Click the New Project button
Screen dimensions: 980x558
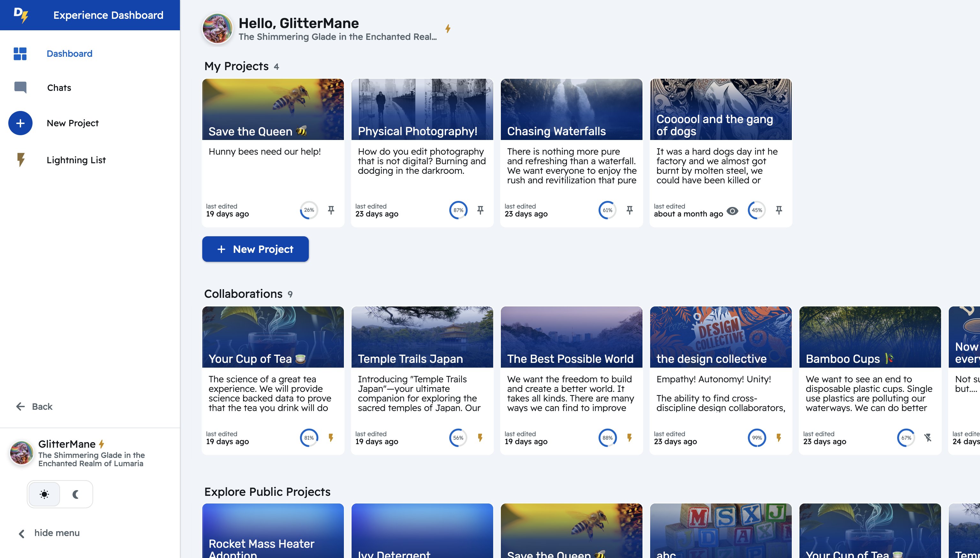tap(256, 249)
